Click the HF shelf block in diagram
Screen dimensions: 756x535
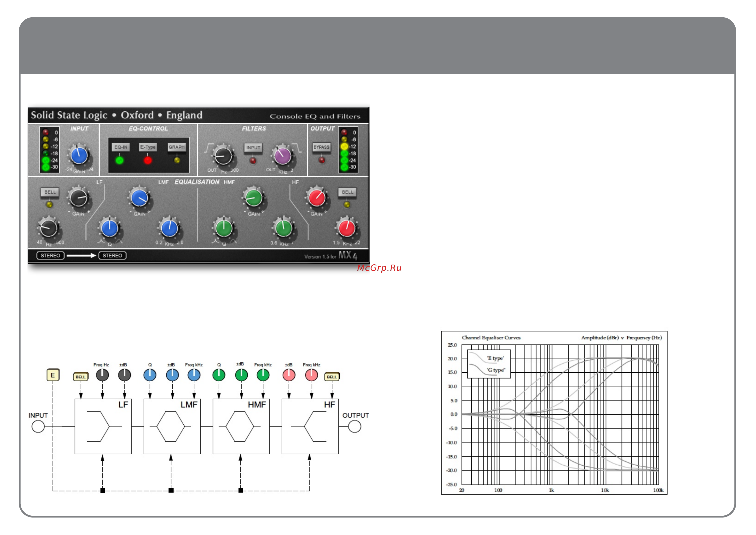(310, 427)
